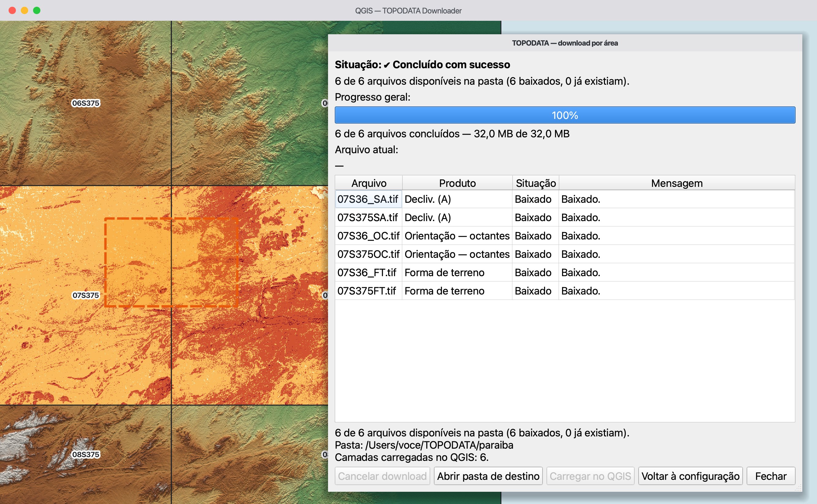Select the 07S375SA.tif file cell
The height and width of the screenshot is (504, 817).
368,217
